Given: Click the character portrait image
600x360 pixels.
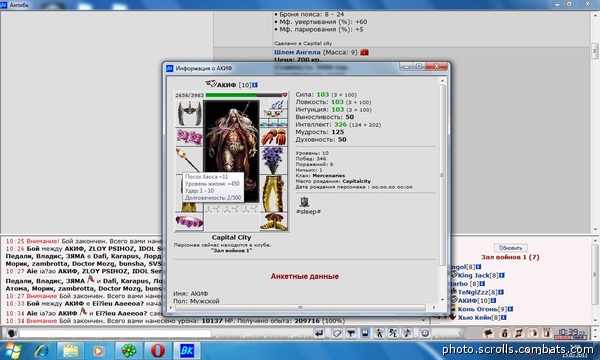Looking at the screenshot, I should click(231, 151).
